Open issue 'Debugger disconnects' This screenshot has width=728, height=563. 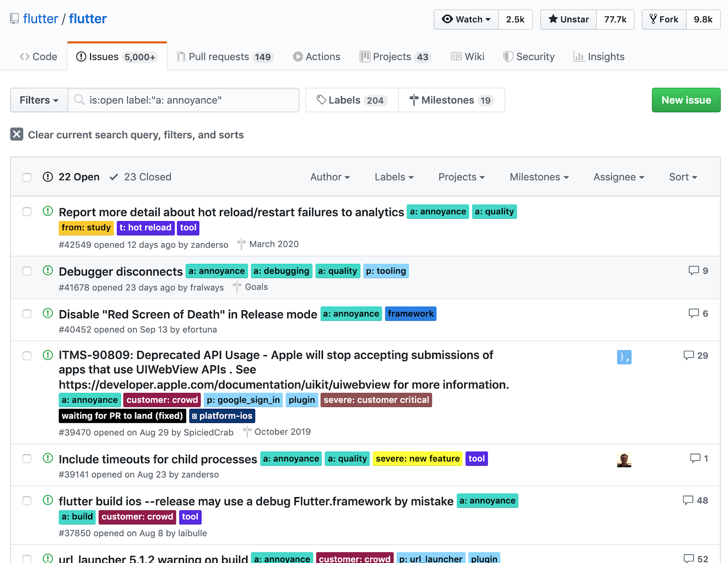[x=121, y=271]
